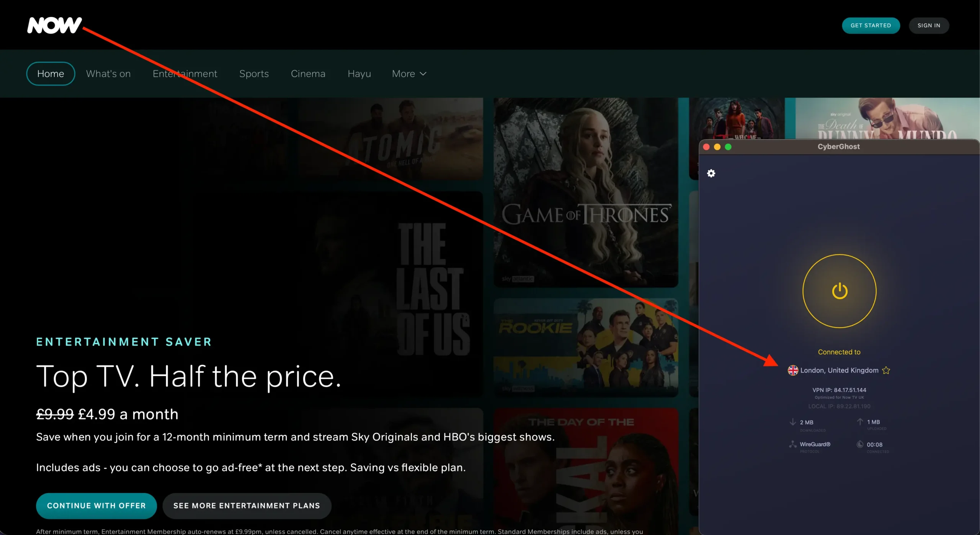Open CyberGhost settings via gear icon
980x535 pixels.
[711, 173]
